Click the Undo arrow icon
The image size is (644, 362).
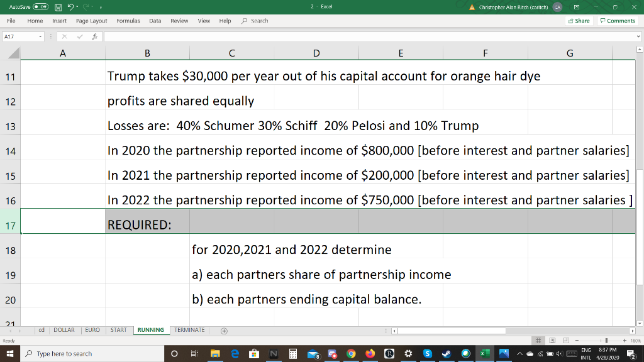(x=70, y=7)
